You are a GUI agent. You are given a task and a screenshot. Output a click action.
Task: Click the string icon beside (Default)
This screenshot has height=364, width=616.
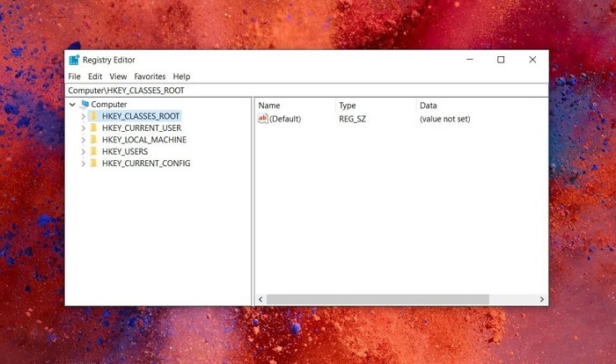pyautogui.click(x=262, y=119)
